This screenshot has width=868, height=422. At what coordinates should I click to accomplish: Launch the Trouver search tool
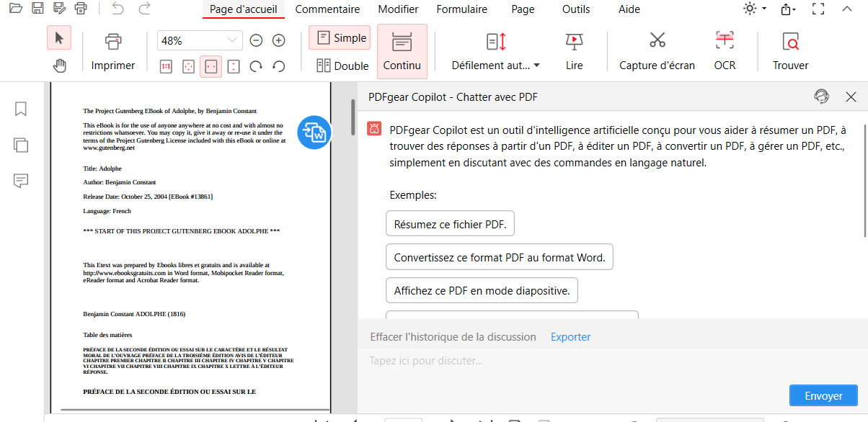click(790, 49)
